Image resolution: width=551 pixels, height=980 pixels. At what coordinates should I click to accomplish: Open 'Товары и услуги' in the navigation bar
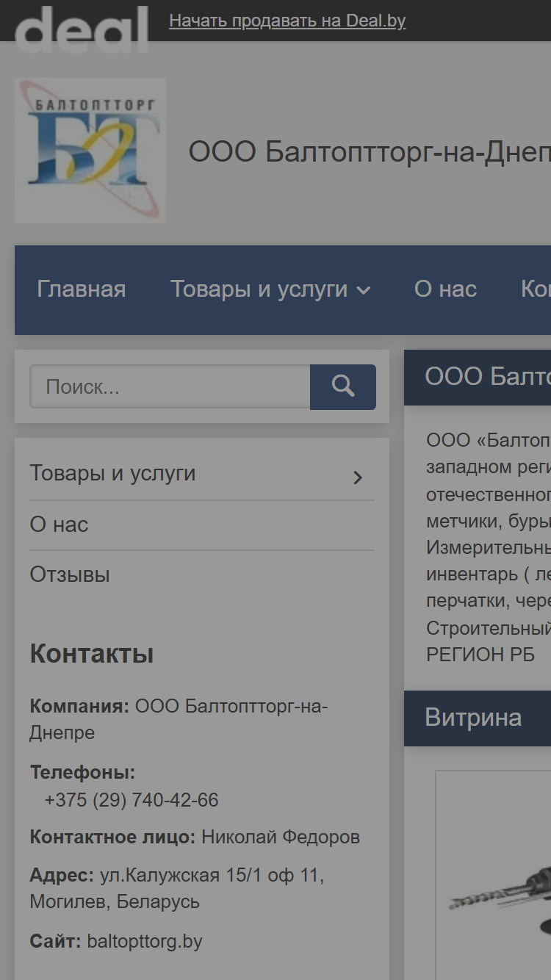[259, 289]
